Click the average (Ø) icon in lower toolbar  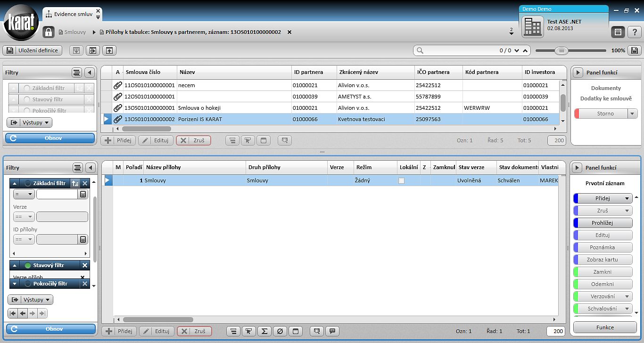point(280,331)
